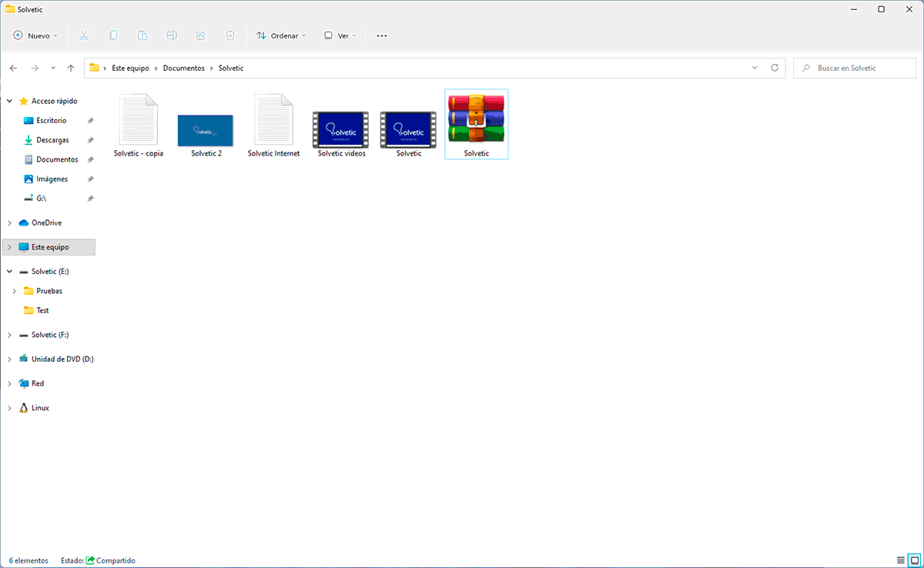Screen dimensions: 924x568
Task: Open the Ver view menu
Action: [x=340, y=35]
